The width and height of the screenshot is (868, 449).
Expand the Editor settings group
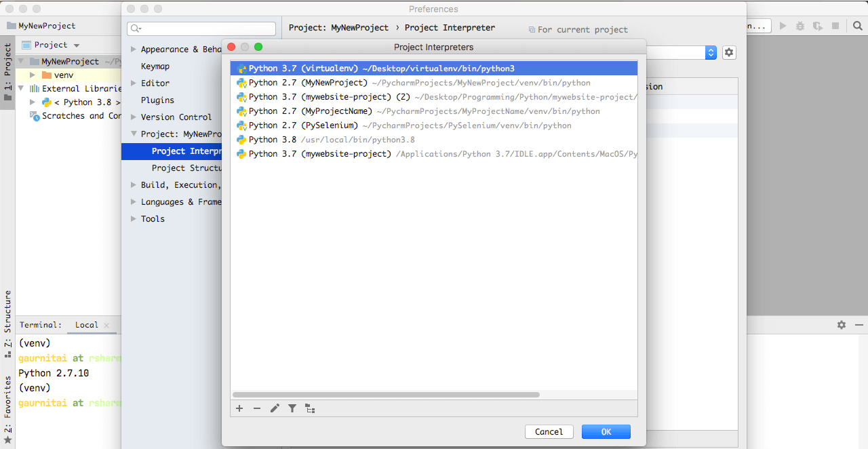(x=134, y=83)
